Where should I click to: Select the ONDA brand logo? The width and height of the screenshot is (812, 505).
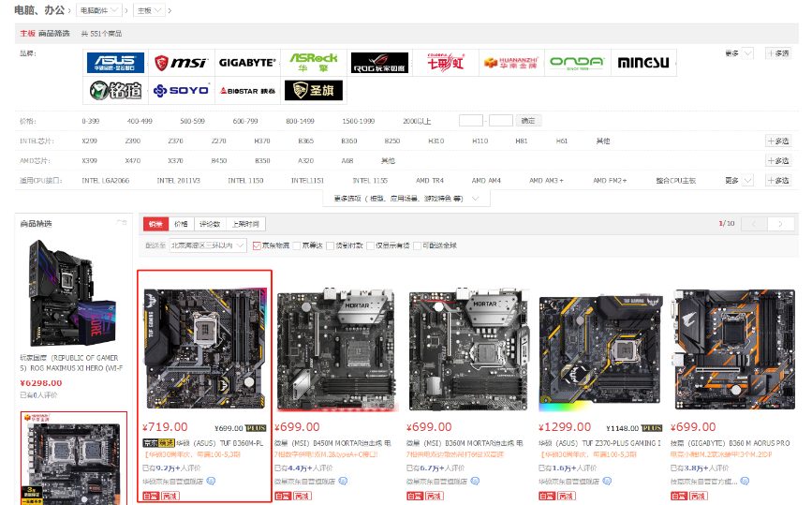[x=577, y=63]
